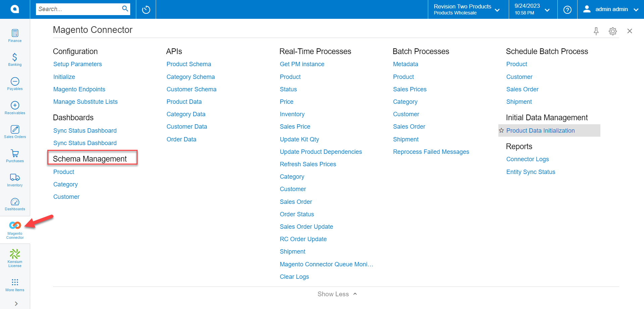This screenshot has height=309, width=644.
Task: Open the date and time dropdown
Action: tap(547, 9)
